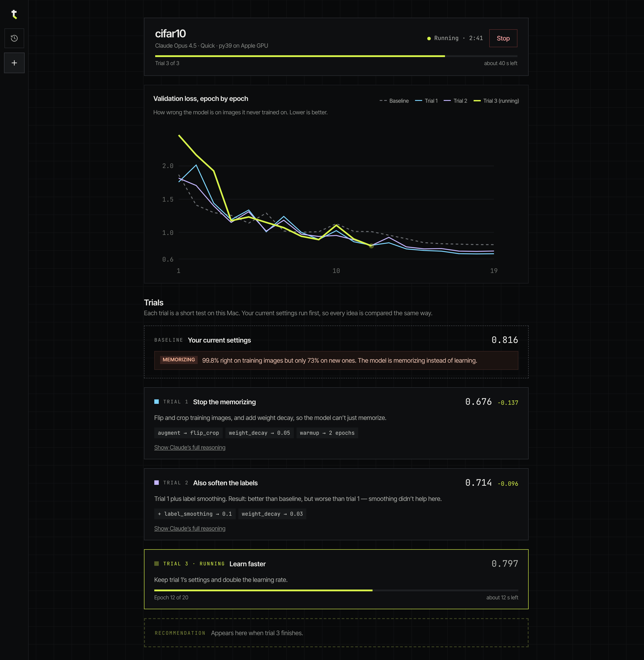This screenshot has width=644, height=660.
Task: Click the overall trial progress bar
Action: click(336, 56)
